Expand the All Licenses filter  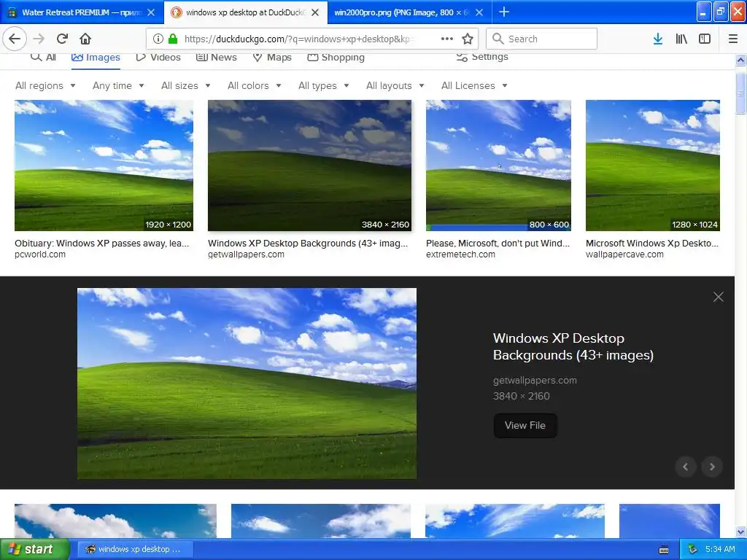pos(474,86)
